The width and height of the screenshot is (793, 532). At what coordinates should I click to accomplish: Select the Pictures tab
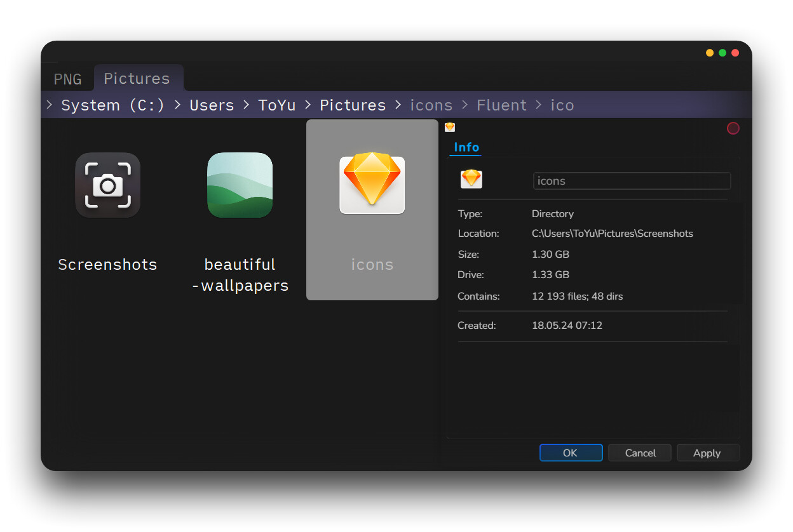point(137,78)
